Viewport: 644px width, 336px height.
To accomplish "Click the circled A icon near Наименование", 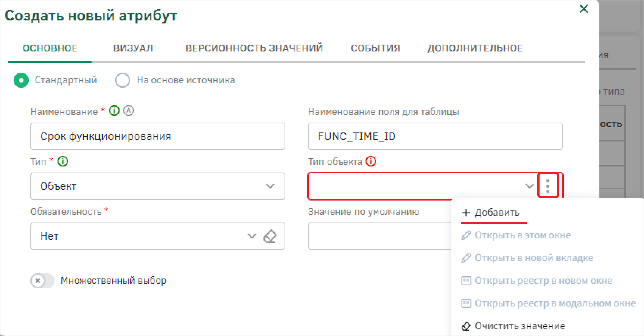I will (x=129, y=111).
